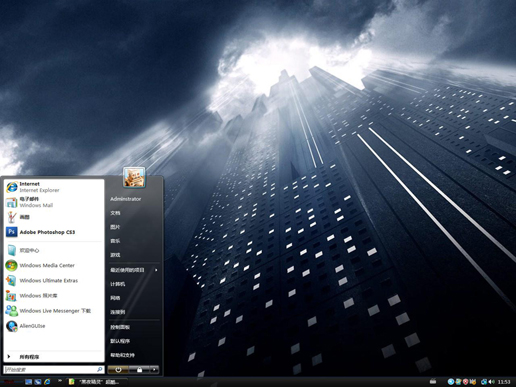Open Help and Support (帮助和支持)
The width and height of the screenshot is (516, 387).
(x=122, y=355)
